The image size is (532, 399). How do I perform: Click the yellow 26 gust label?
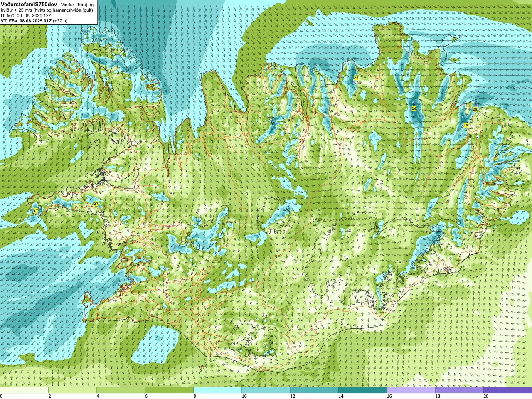[x=414, y=108]
